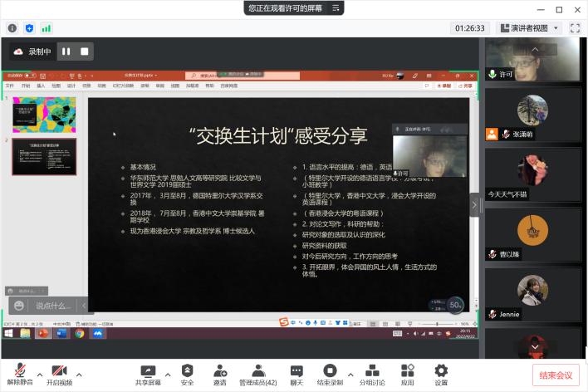This screenshot has height=392, width=588.
Task: Open Breakout Rooms (分组讨论)
Action: [x=373, y=371]
